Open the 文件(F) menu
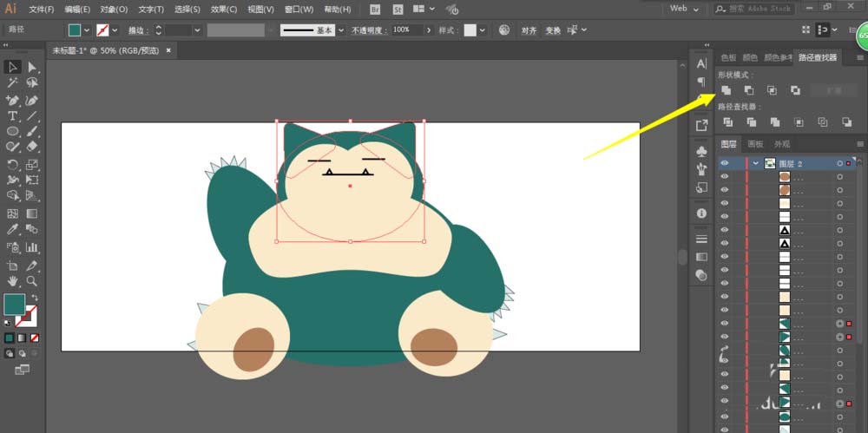The height and width of the screenshot is (433, 868). point(42,10)
